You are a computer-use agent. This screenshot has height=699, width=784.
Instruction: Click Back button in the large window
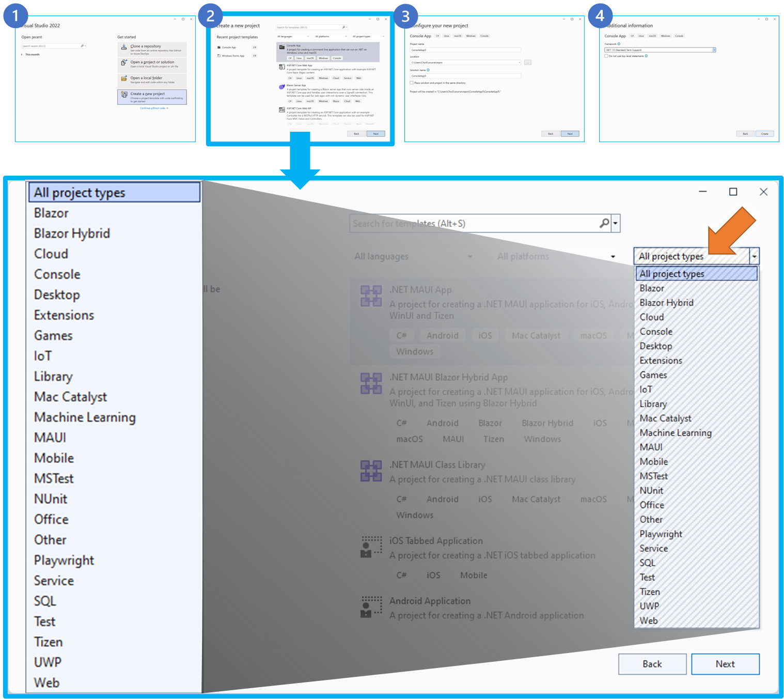pos(652,664)
